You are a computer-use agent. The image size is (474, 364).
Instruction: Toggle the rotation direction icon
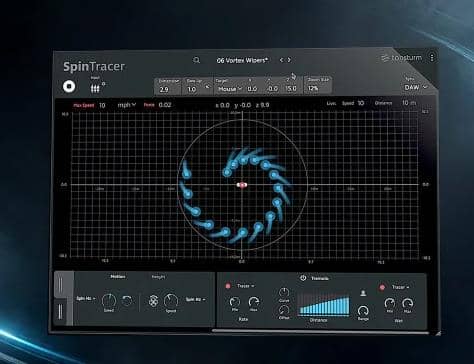tap(127, 301)
